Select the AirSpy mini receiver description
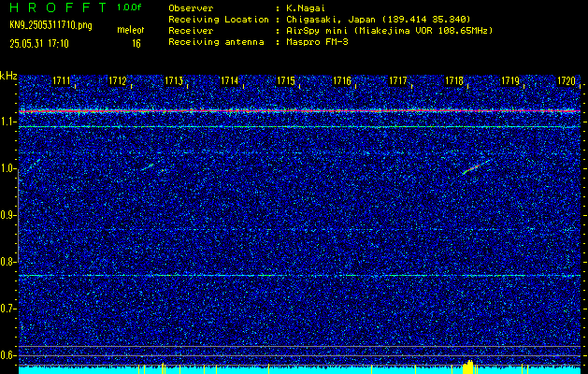 click(389, 31)
